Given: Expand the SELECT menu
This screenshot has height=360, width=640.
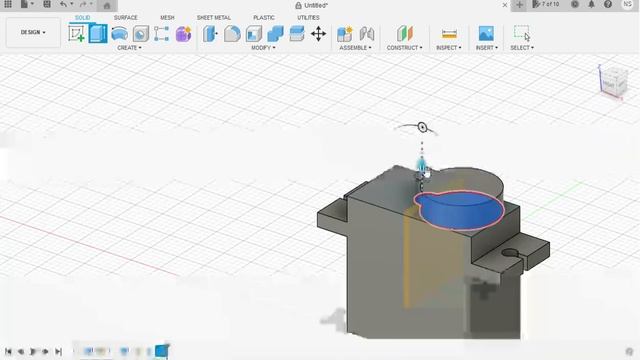Looking at the screenshot, I should pyautogui.click(x=522, y=48).
